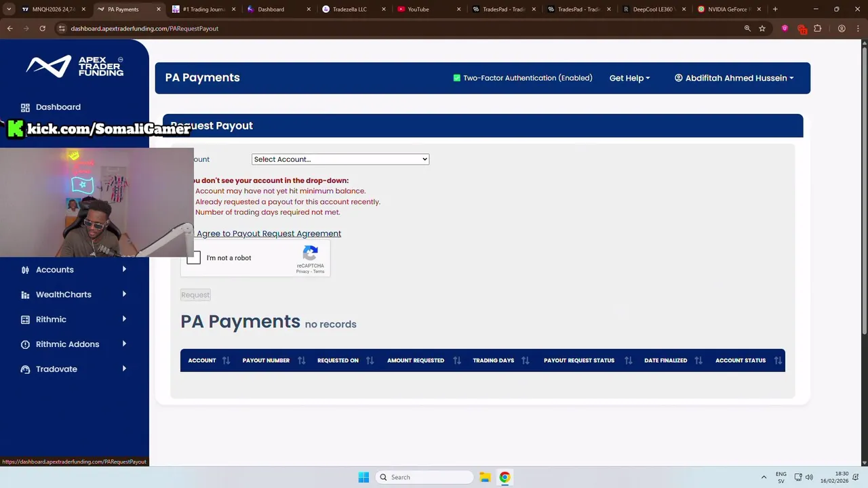Open reCAPTCHA Privacy link
The width and height of the screenshot is (868, 488).
302,272
